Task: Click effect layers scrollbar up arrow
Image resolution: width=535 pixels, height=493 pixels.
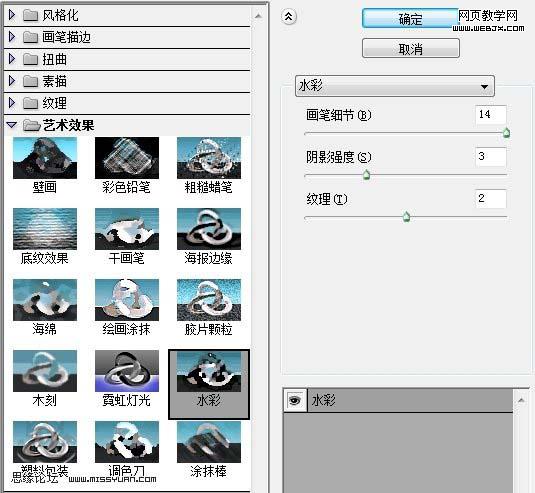Action: (x=521, y=400)
